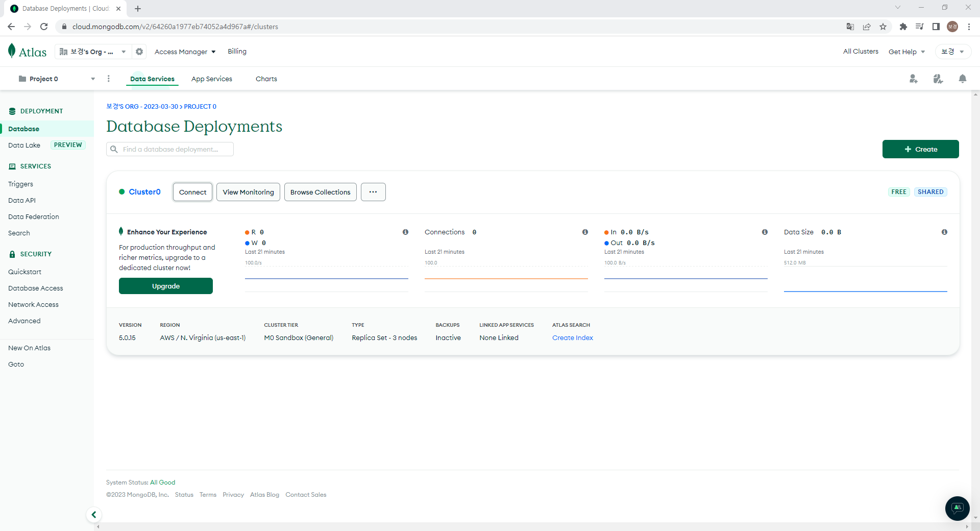Viewport: 980px width, 531px height.
Task: Open browser media control icon
Action: [x=920, y=27]
